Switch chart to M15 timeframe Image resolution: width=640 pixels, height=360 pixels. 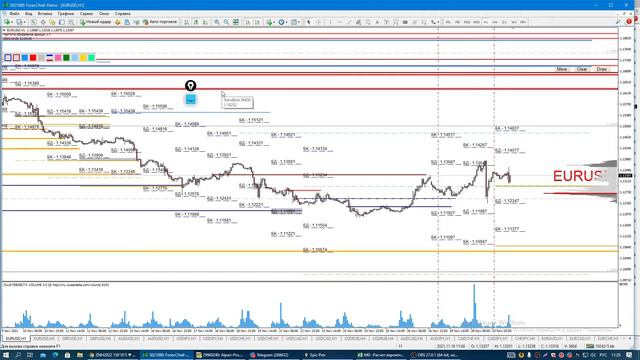(467, 22)
